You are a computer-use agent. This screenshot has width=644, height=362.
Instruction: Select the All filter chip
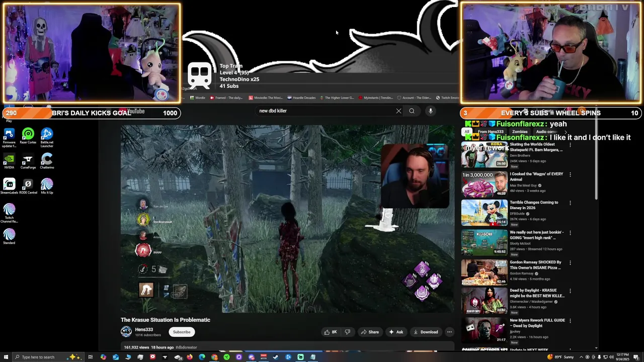(x=467, y=132)
